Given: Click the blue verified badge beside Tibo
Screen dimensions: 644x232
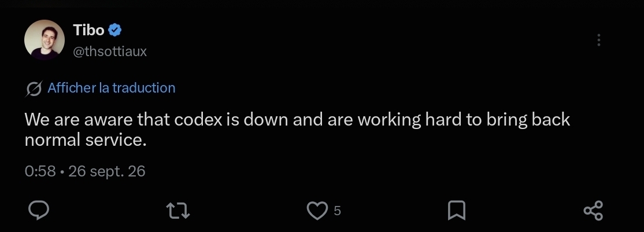Looking at the screenshot, I should (x=114, y=30).
